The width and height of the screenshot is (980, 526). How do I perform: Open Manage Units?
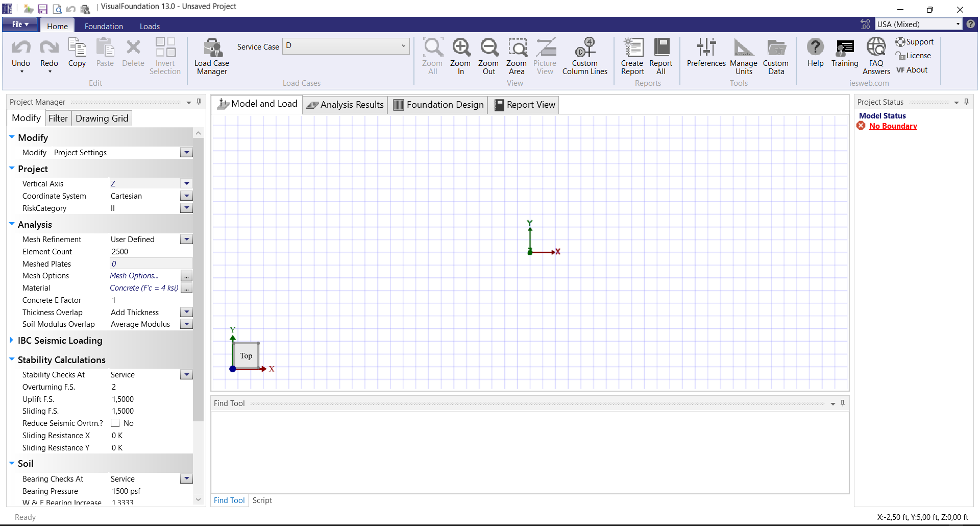coord(744,56)
